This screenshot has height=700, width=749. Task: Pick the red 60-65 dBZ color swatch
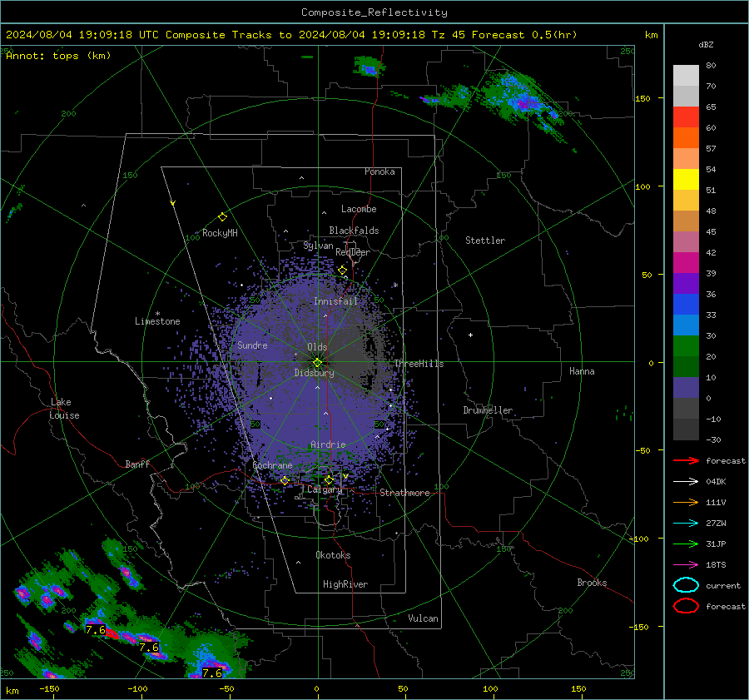coord(686,117)
